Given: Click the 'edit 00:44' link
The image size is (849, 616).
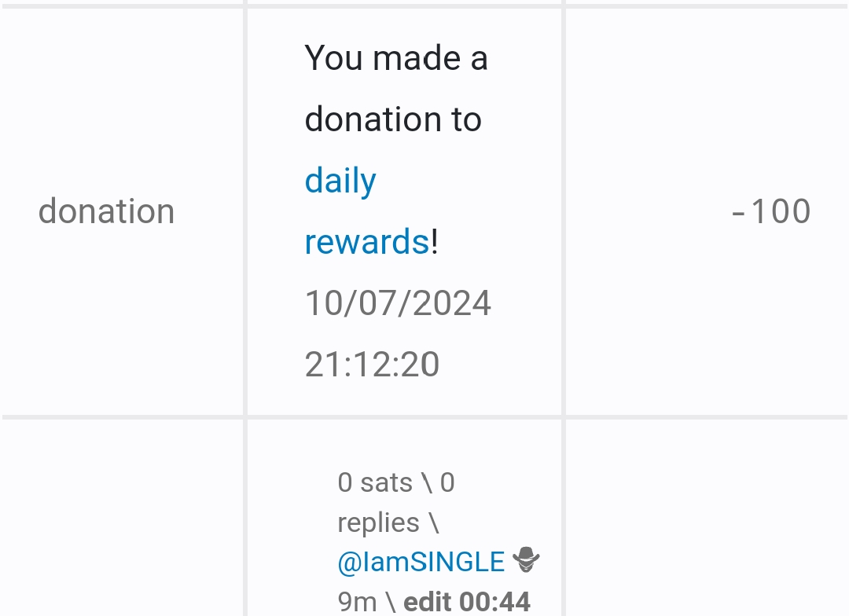Looking at the screenshot, I should tap(467, 603).
